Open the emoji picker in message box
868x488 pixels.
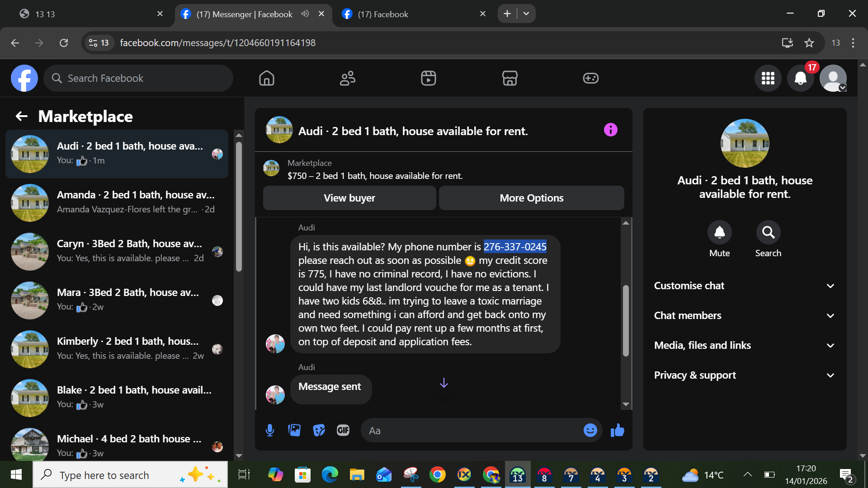590,430
